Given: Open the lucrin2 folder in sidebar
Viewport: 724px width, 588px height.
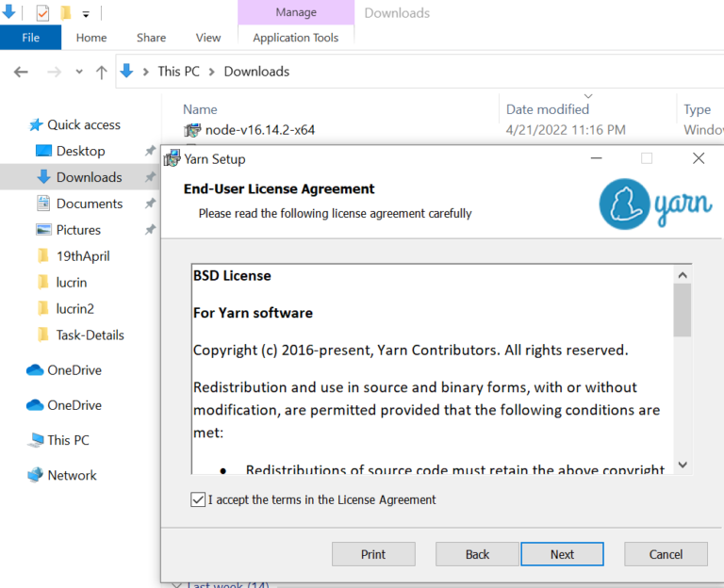Looking at the screenshot, I should [x=74, y=308].
